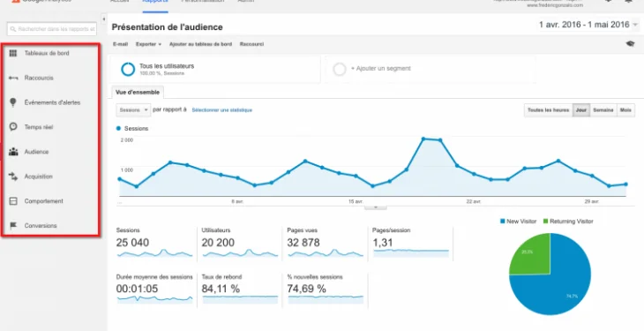Select the Temps réel clock icon
Viewport: 644px width, 331px height.
pos(13,126)
